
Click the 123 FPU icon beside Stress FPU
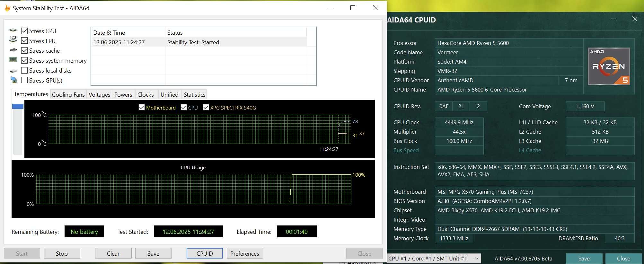coord(13,39)
